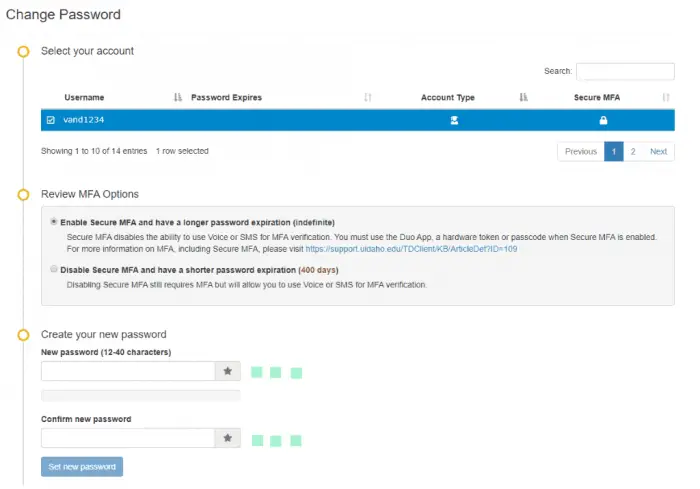
Task: Click account type icon in vand1234 row
Action: click(454, 120)
